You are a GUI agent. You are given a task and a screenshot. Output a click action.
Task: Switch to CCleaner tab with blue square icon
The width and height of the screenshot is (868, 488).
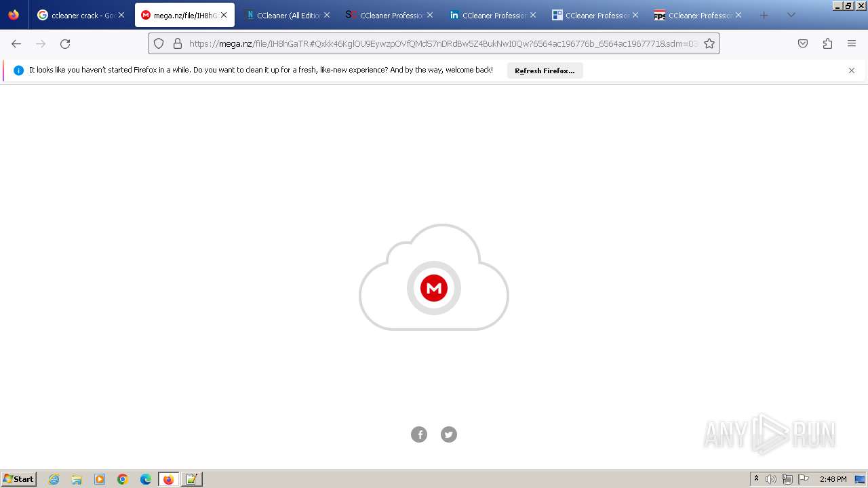click(x=596, y=15)
